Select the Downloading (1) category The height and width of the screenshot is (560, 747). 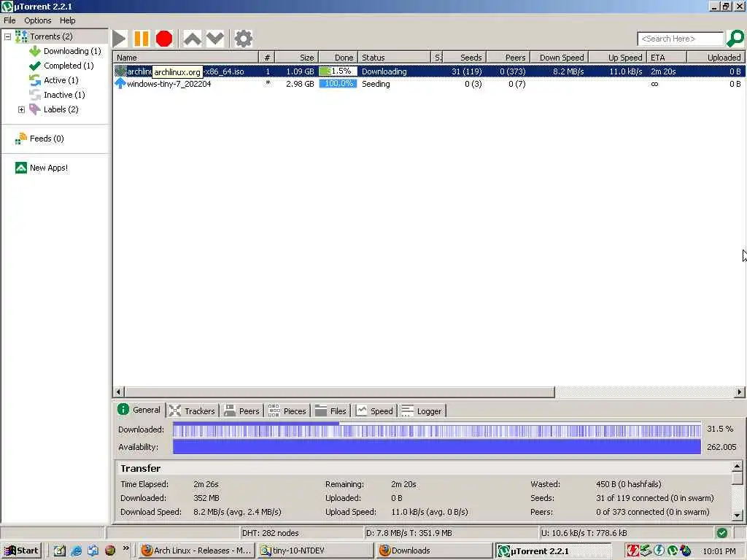click(72, 51)
